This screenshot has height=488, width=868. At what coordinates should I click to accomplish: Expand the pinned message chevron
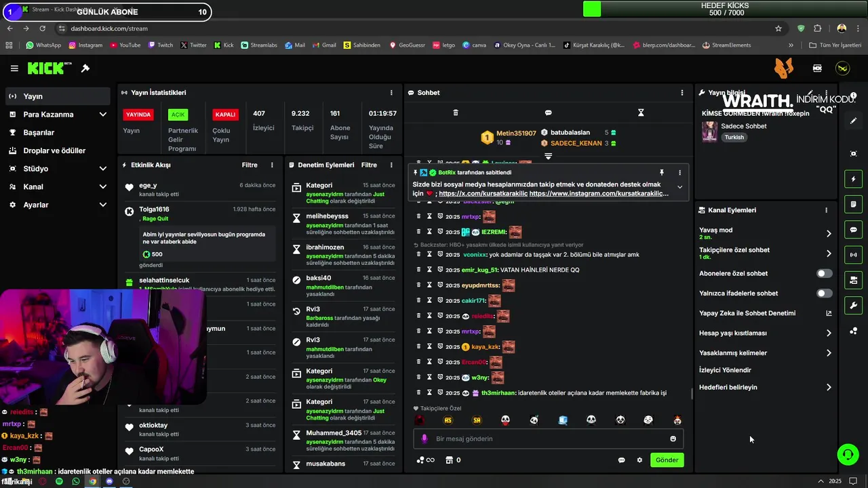pyautogui.click(x=679, y=188)
